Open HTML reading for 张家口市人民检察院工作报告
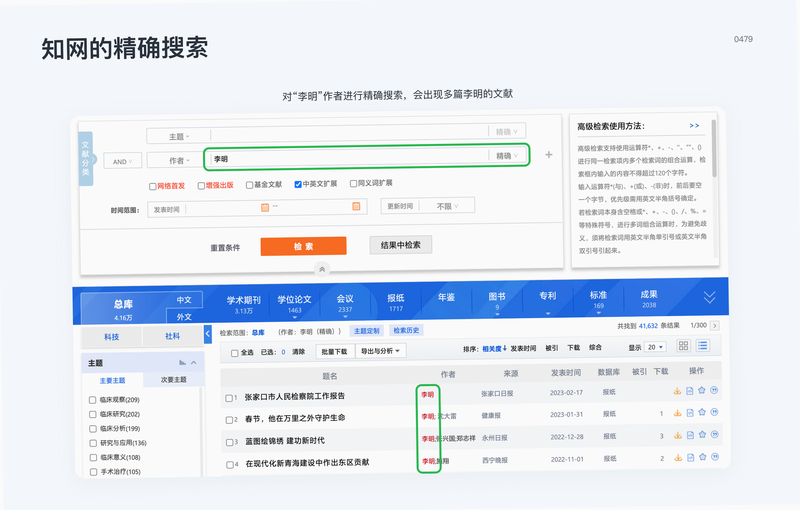Screen dimensions: 800x510 (x=689, y=391)
